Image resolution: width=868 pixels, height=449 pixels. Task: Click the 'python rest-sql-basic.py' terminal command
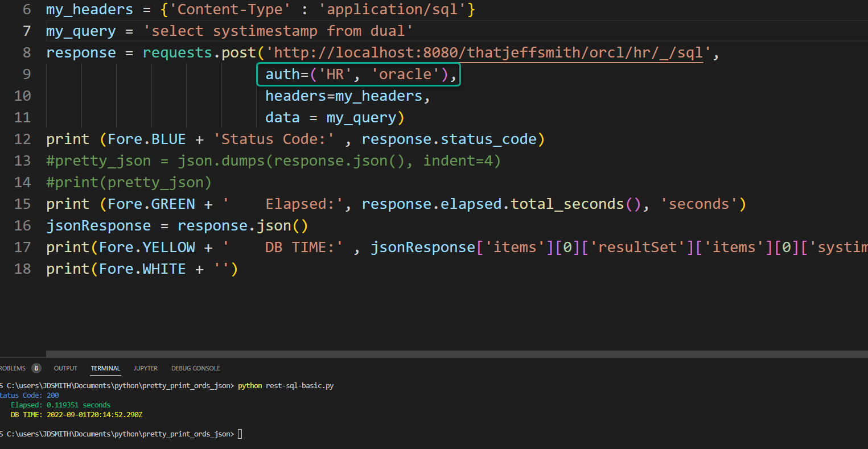tap(286, 386)
